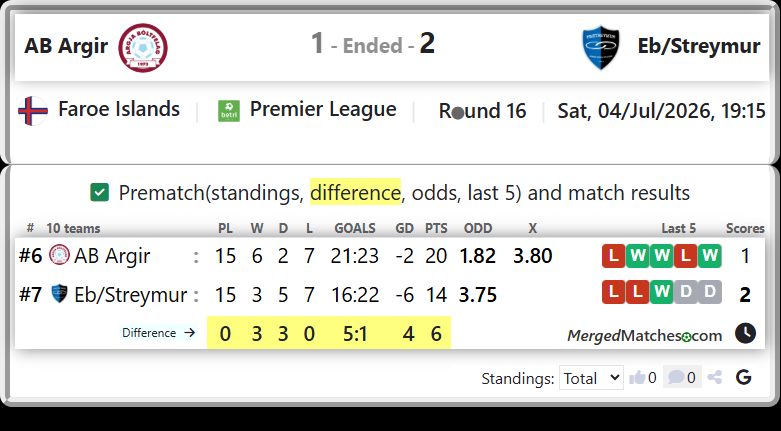Toggle the Prematch green checkbox
The image size is (781, 431).
100,192
